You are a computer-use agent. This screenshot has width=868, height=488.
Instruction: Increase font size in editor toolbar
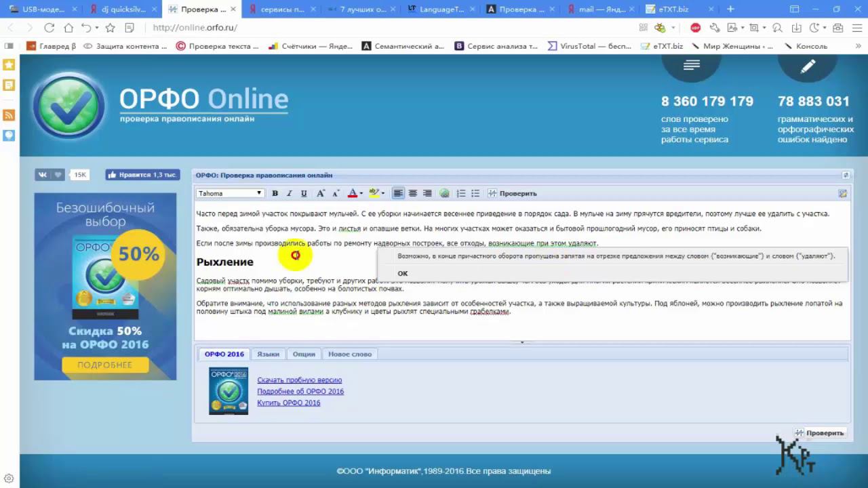(321, 193)
